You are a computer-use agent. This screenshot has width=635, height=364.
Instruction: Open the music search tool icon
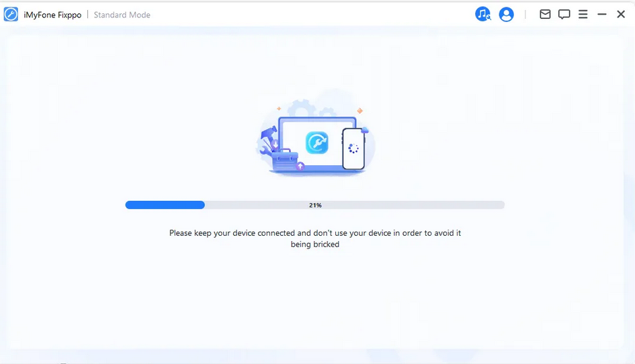(482, 14)
